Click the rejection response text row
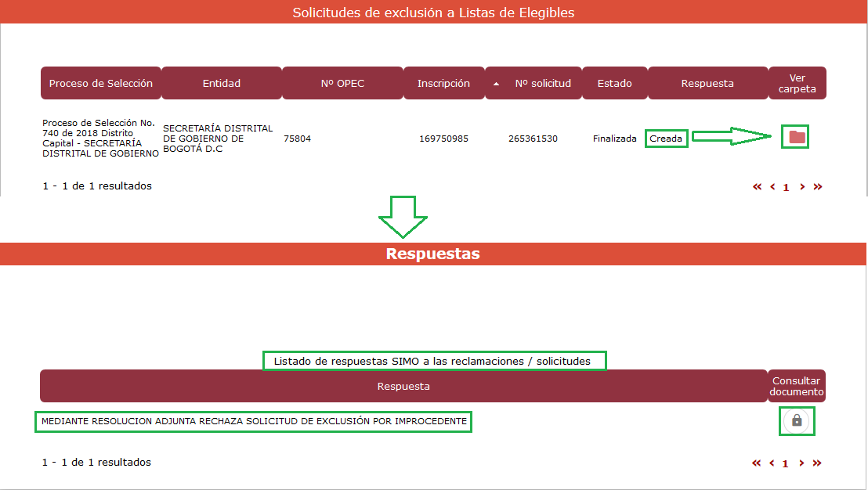Screen dimensions: 868x490 [x=254, y=421]
